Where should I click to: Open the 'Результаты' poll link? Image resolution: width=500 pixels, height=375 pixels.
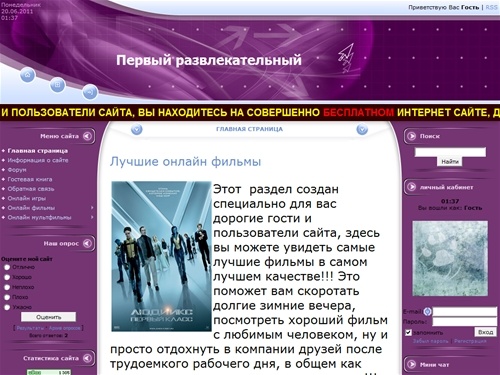click(30, 328)
